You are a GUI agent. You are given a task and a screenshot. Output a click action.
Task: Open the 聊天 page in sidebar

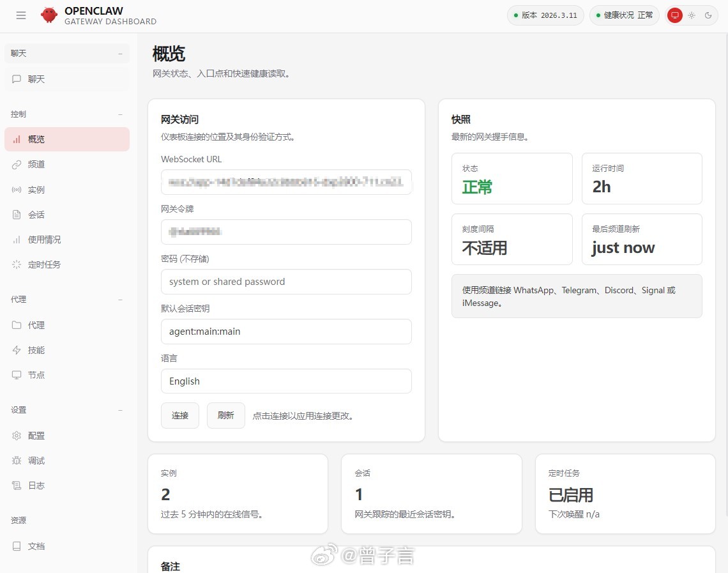pos(67,79)
